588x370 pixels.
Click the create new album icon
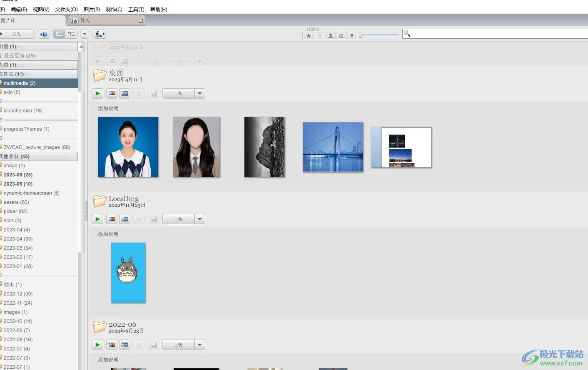click(x=44, y=34)
